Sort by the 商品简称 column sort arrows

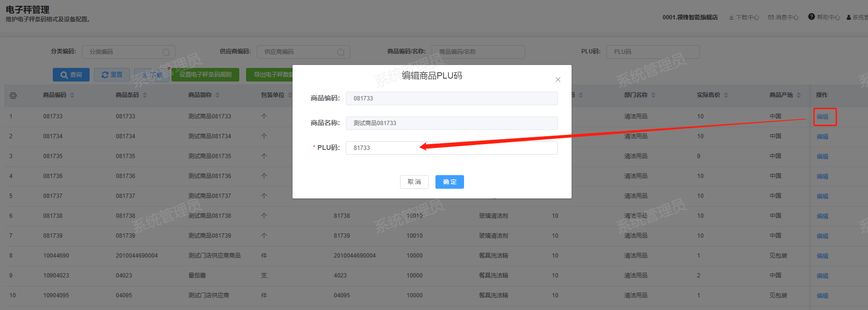217,95
